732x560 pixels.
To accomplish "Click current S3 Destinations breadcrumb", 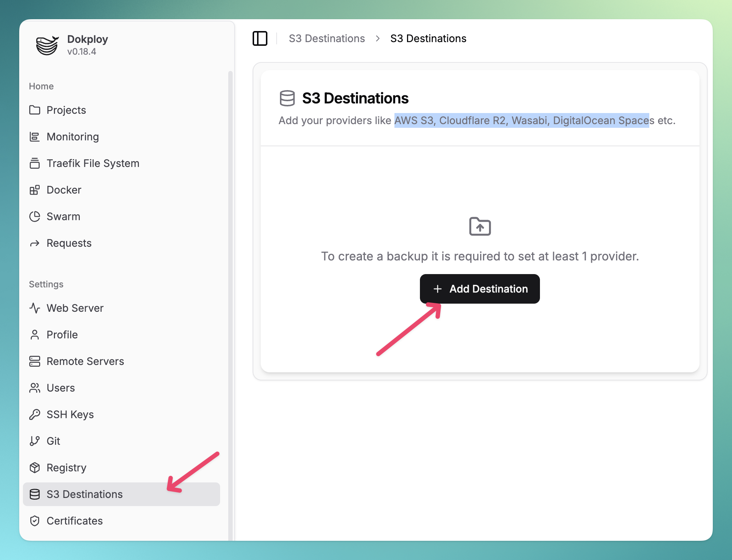I will [x=428, y=38].
